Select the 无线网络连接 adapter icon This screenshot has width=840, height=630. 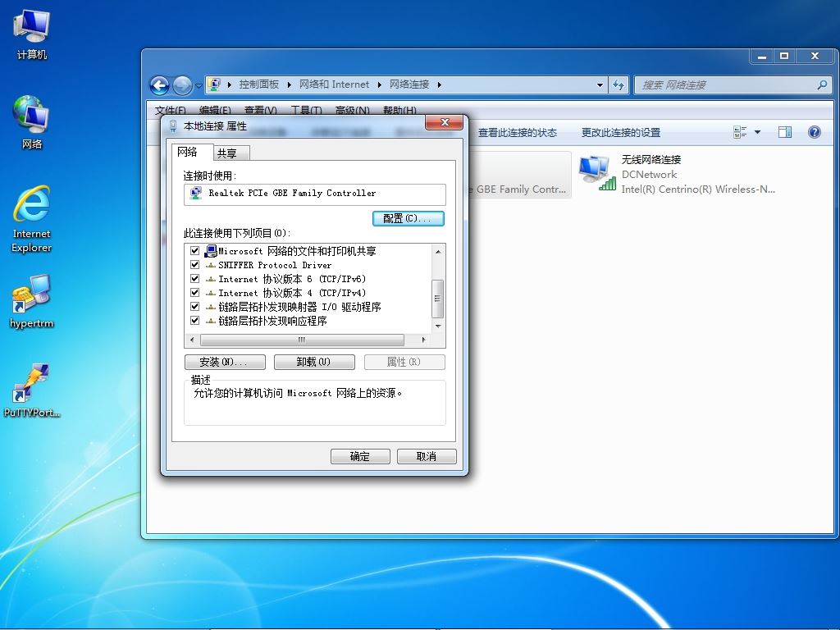pos(597,173)
